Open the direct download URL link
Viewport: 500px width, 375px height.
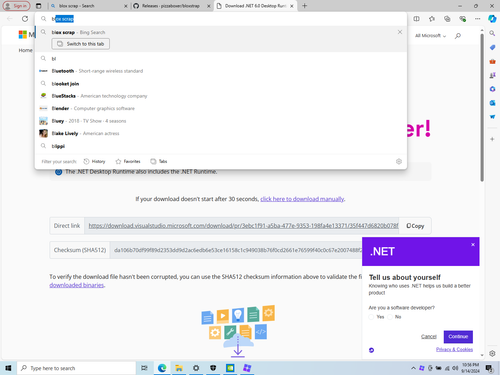coord(243,226)
